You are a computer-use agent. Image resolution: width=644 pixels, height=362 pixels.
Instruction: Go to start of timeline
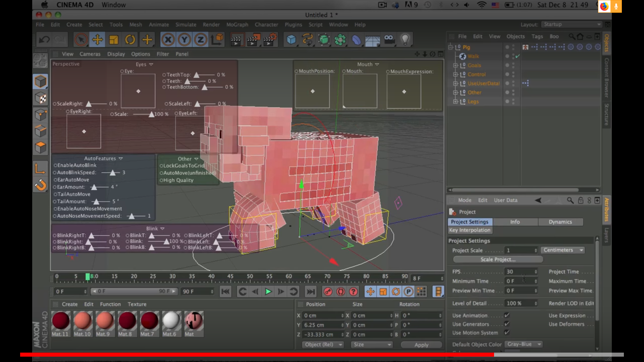(x=225, y=292)
